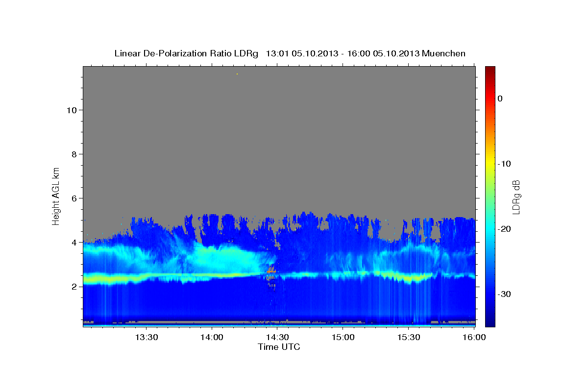This screenshot has height=392, width=588.
Task: Select the 'Time UTC' axis label
Action: [279, 347]
